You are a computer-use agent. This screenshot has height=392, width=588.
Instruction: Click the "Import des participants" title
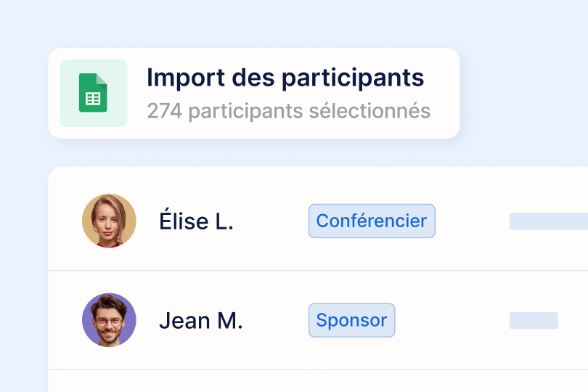pos(285,77)
